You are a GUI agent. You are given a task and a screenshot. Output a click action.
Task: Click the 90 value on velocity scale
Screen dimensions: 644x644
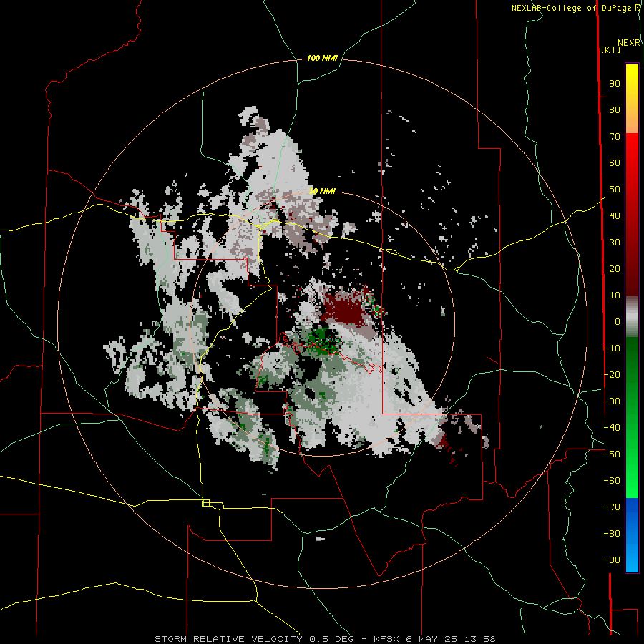pyautogui.click(x=615, y=84)
